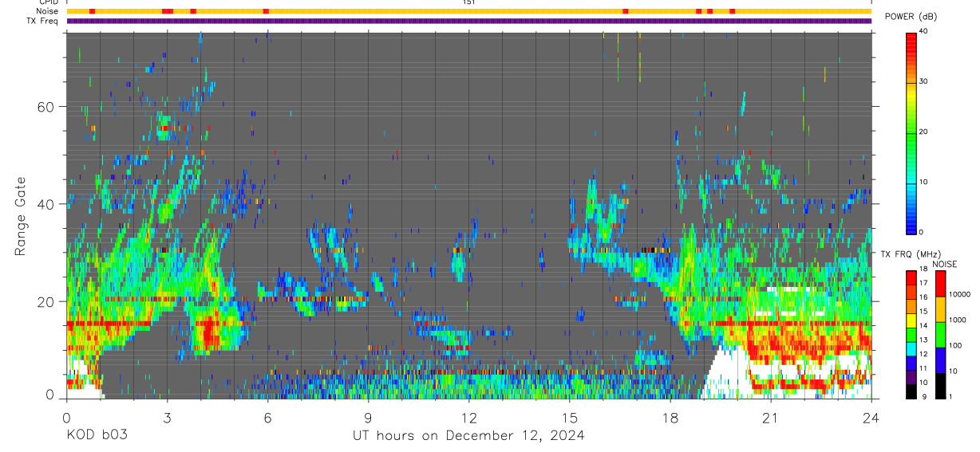Click the 'NOISE' legend title
This screenshot has width=980, height=452.
pyautogui.click(x=944, y=264)
